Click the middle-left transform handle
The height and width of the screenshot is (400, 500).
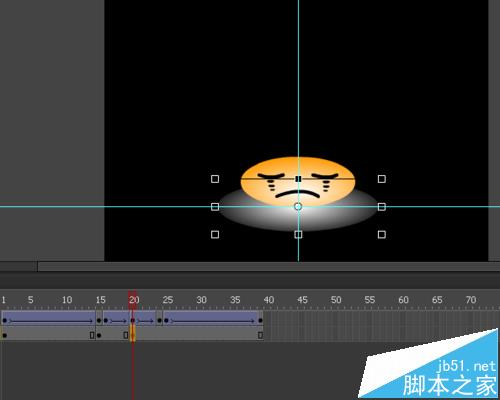tap(215, 207)
